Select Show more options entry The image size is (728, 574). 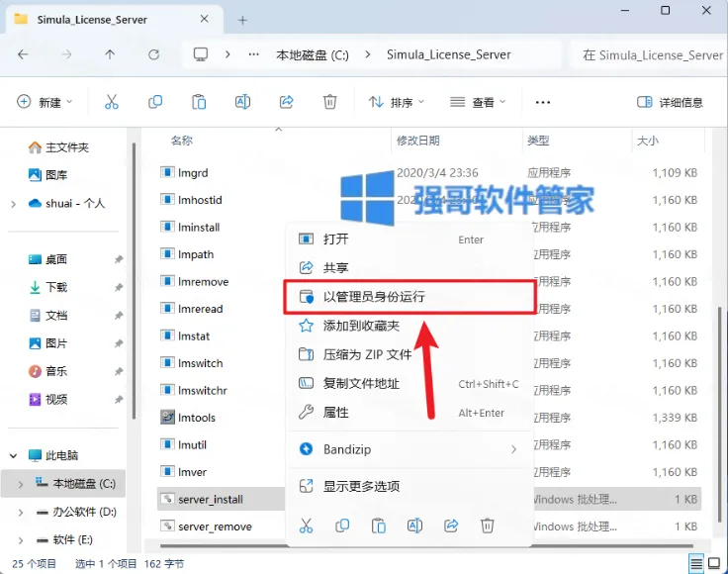point(409,486)
